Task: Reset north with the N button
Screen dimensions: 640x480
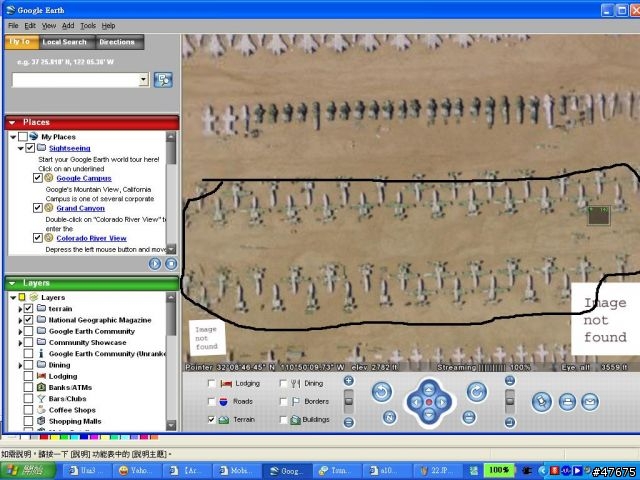Action: 390,417
